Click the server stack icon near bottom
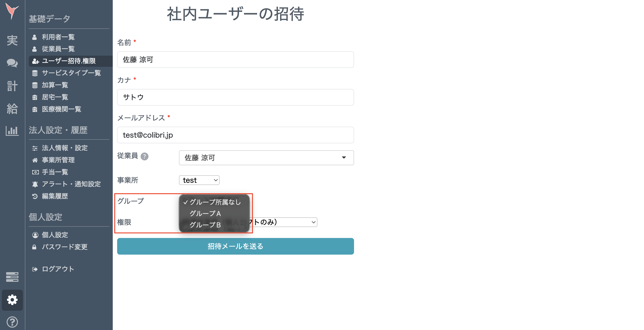 pyautogui.click(x=12, y=277)
